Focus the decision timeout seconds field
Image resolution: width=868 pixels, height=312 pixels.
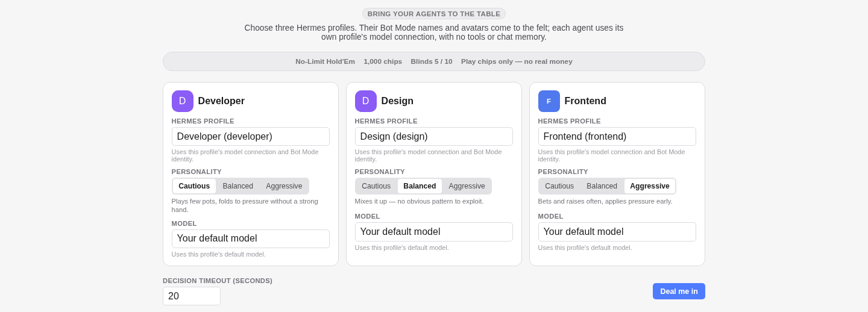point(192,296)
